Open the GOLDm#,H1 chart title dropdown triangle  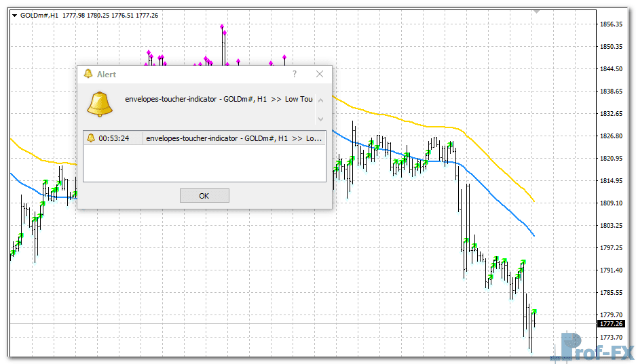14,15
